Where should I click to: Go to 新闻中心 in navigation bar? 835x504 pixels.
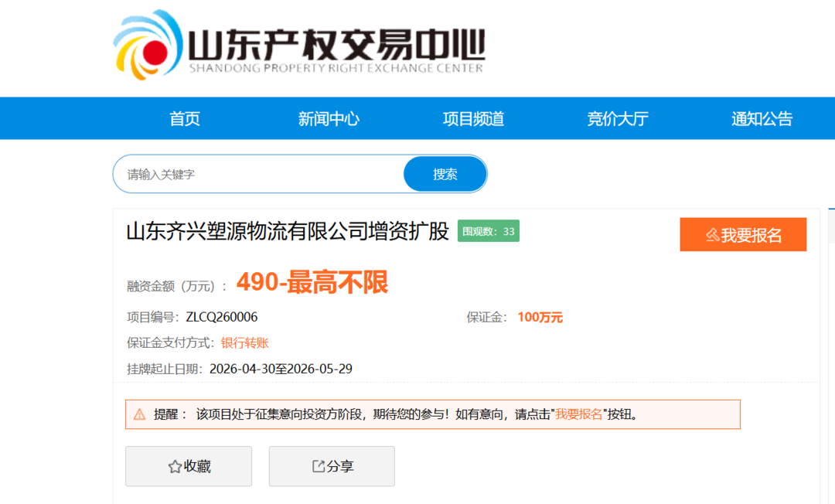329,119
